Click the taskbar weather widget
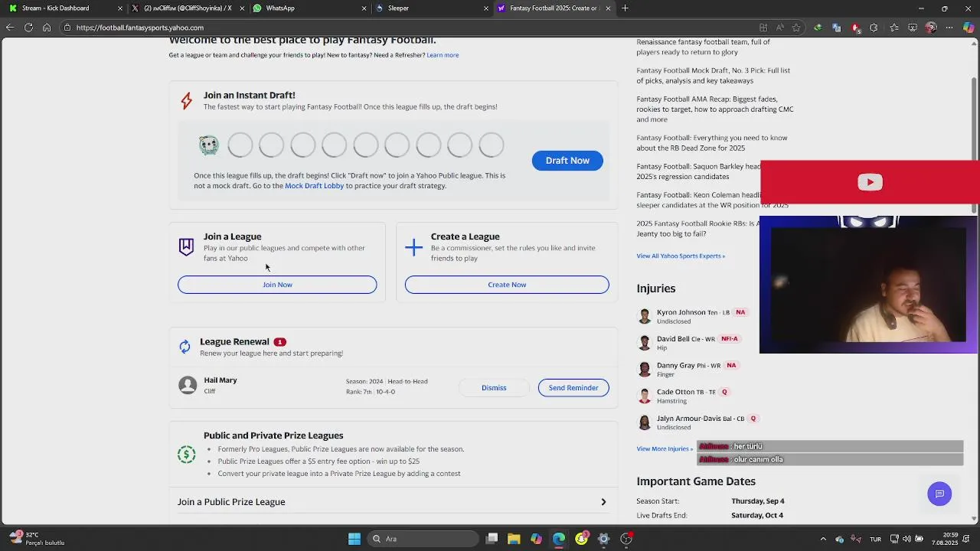 pos(37,539)
